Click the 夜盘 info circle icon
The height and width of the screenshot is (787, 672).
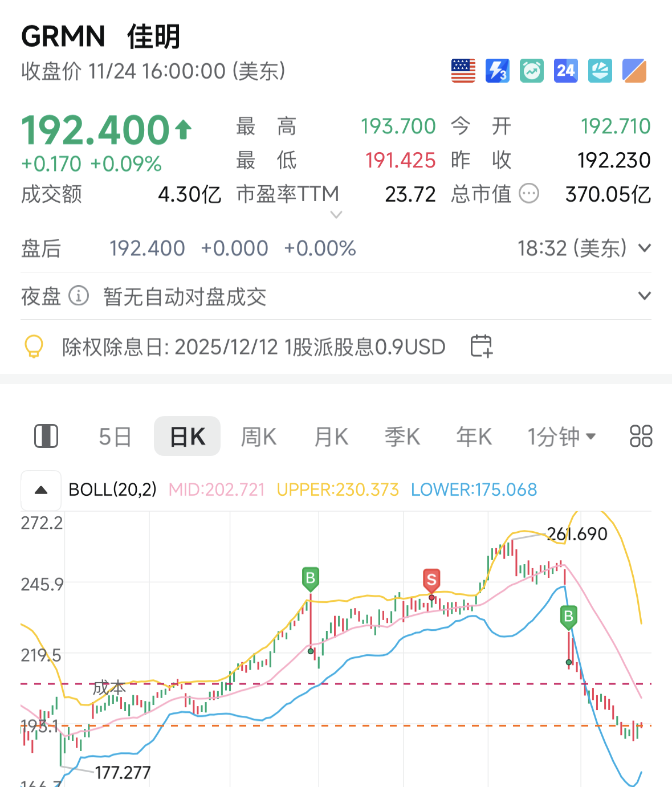tap(78, 296)
